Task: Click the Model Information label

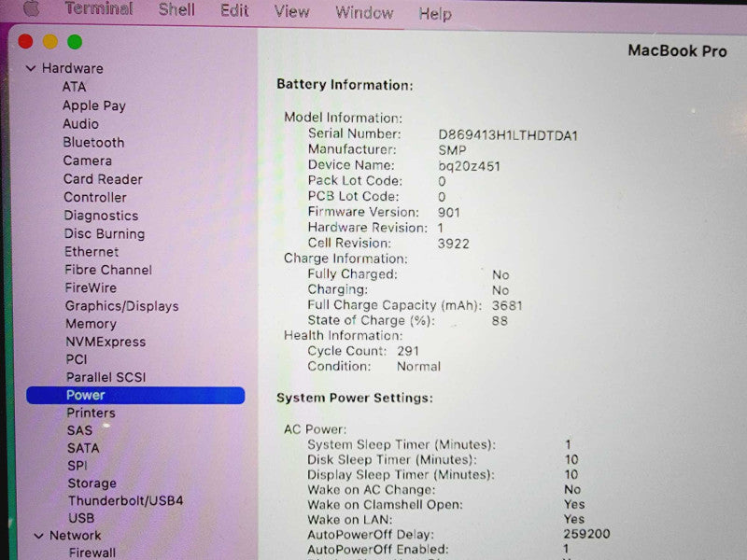Action: pyautogui.click(x=343, y=118)
